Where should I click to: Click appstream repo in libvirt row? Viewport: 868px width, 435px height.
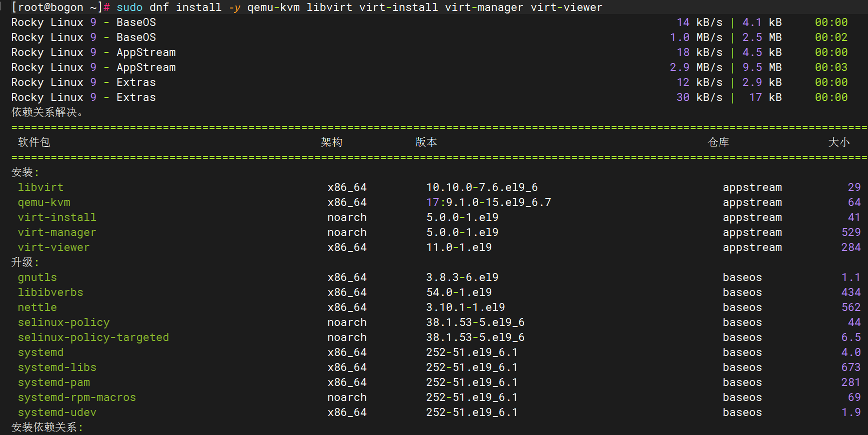click(x=752, y=187)
